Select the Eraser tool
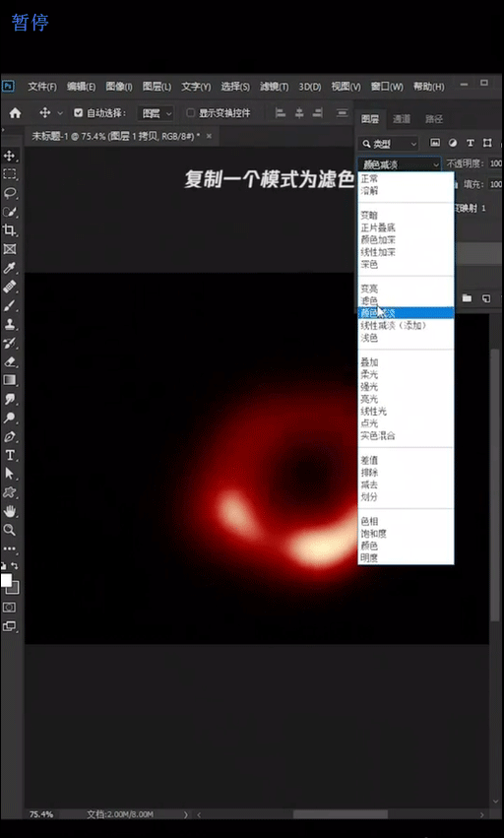Screen dimensions: 504x838 tap(9, 361)
